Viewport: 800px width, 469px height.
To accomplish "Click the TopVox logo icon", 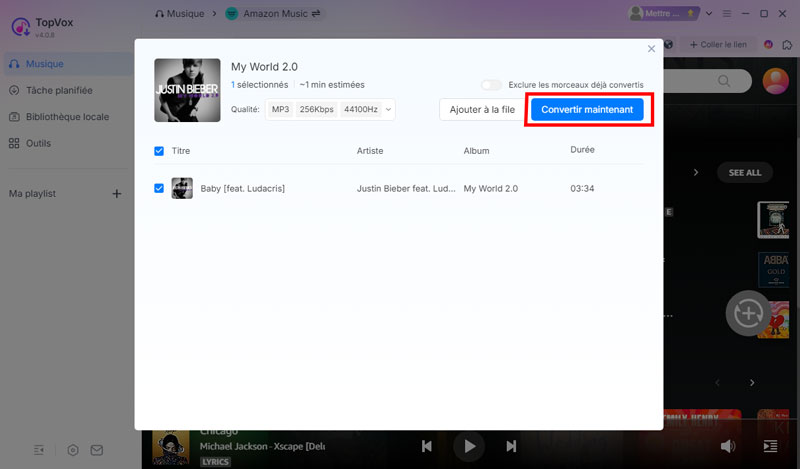I will pyautogui.click(x=20, y=27).
